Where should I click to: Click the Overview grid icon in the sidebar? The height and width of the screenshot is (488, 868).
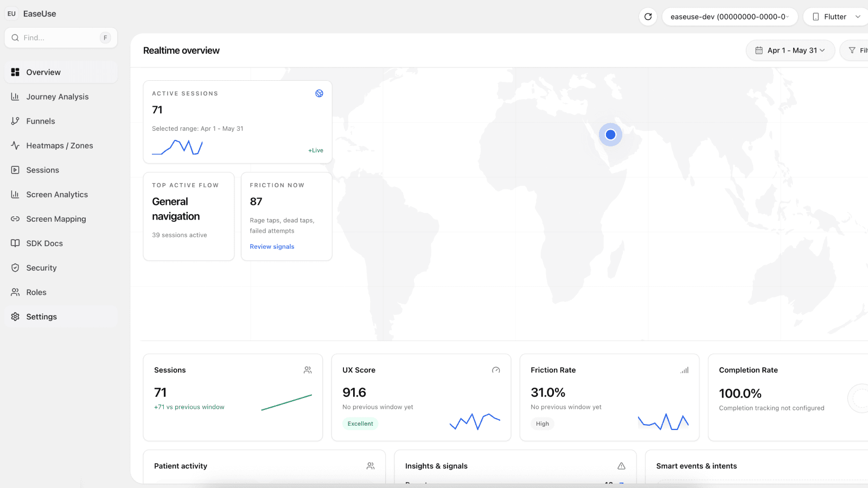coord(15,72)
